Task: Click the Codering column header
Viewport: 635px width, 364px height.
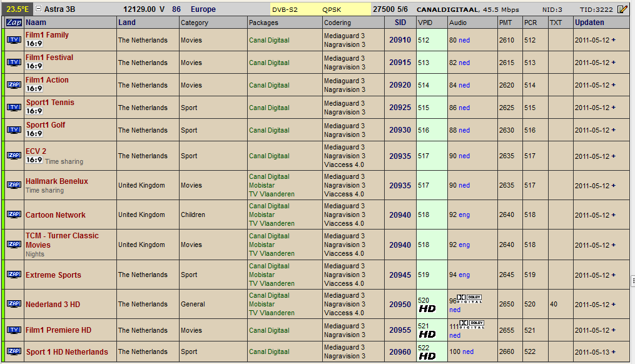Action: click(x=337, y=23)
